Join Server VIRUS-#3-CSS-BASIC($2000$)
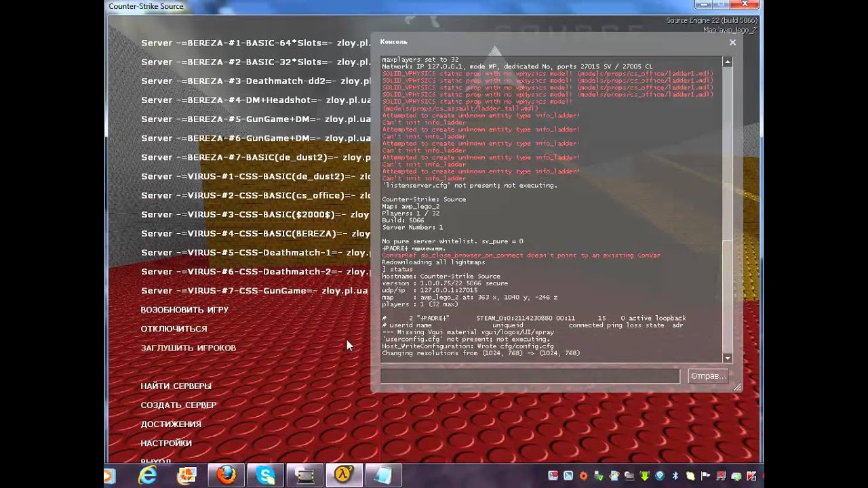Viewport: 868px width, 488px height. (x=256, y=214)
